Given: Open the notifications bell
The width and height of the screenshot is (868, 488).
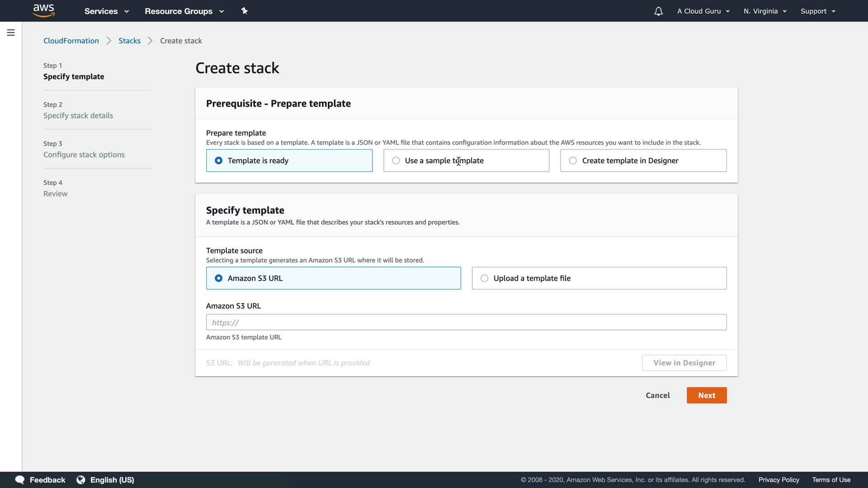Looking at the screenshot, I should coord(658,11).
